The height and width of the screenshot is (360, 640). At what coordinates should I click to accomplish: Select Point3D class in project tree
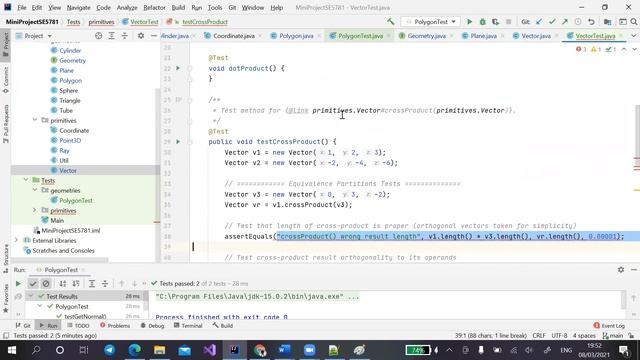coord(70,140)
